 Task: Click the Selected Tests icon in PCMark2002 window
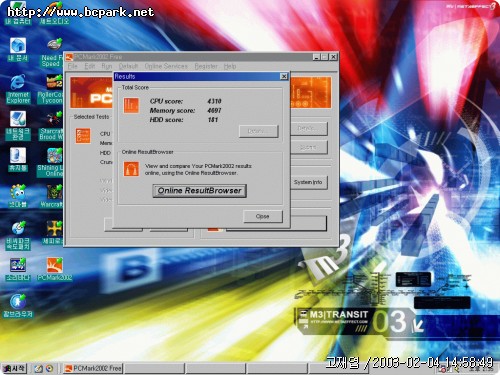coord(83,136)
